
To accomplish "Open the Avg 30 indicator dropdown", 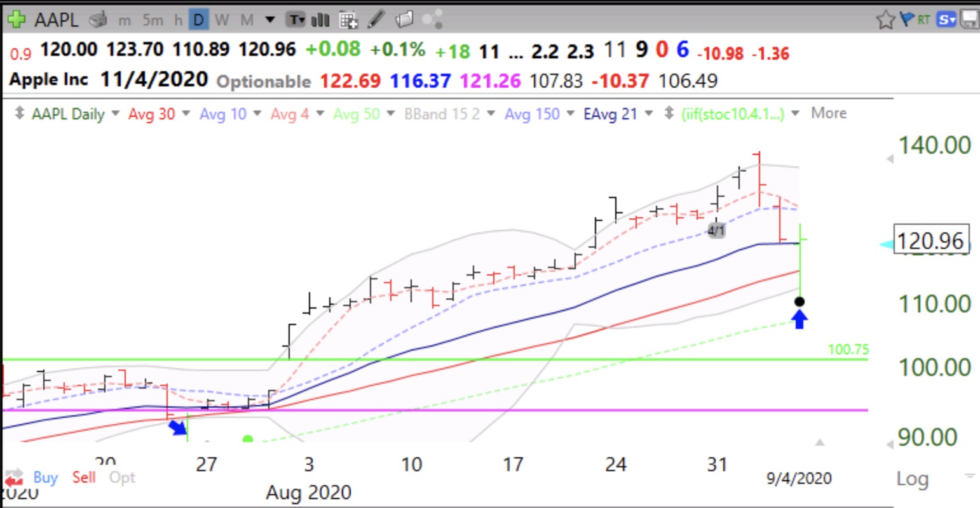I will (186, 114).
